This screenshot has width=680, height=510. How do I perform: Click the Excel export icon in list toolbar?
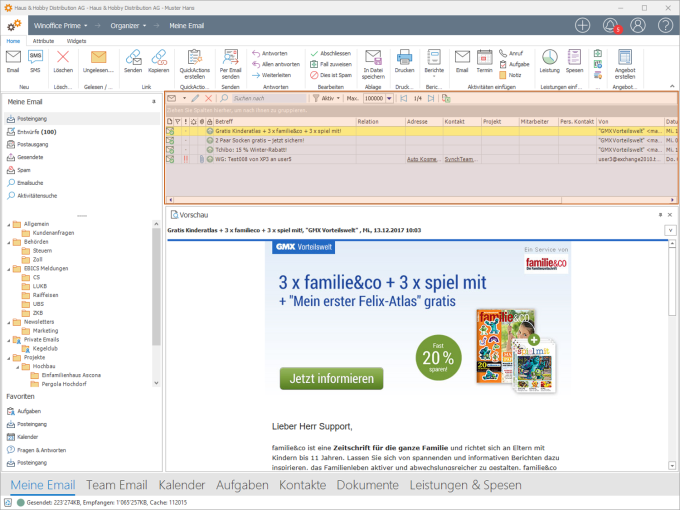click(x=446, y=98)
